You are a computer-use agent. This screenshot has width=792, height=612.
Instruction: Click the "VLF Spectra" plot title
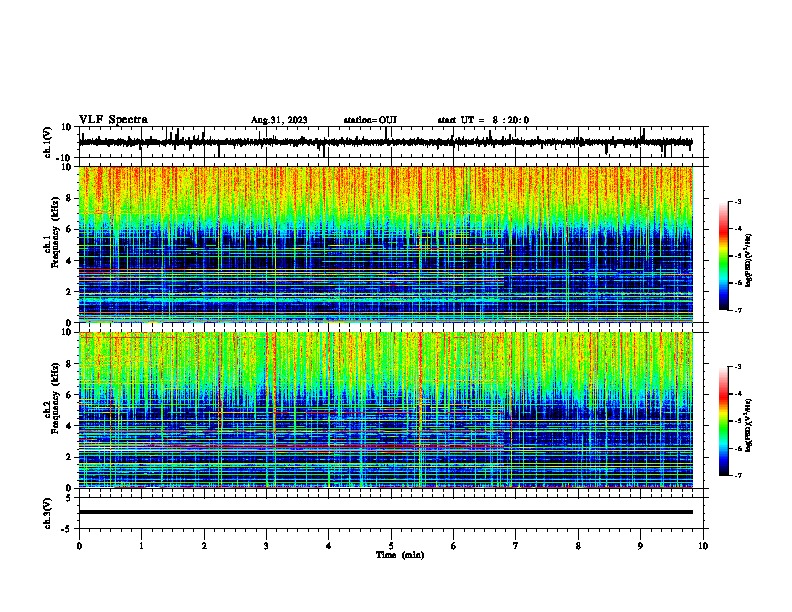click(x=113, y=120)
